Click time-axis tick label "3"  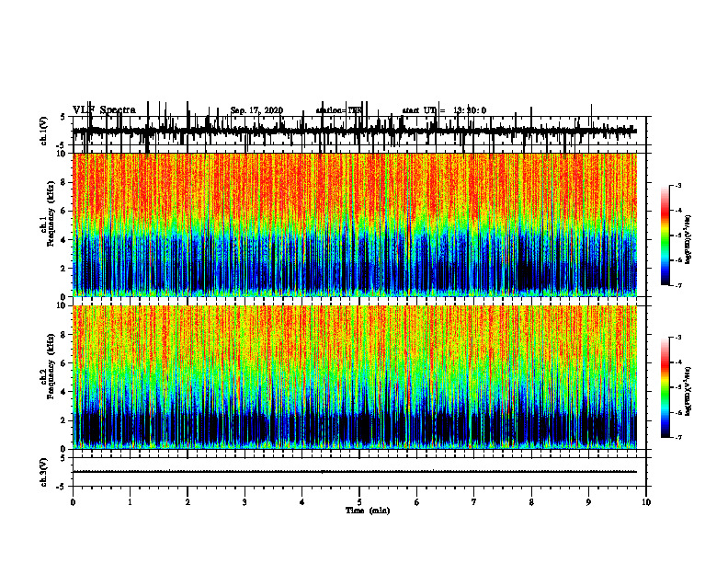pyautogui.click(x=245, y=502)
